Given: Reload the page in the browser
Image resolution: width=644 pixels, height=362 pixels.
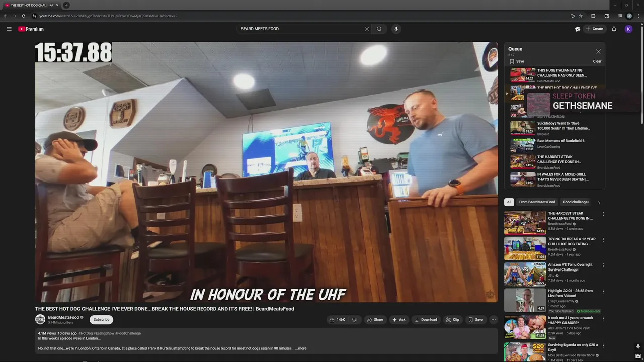Looking at the screenshot, I should click(23, 16).
